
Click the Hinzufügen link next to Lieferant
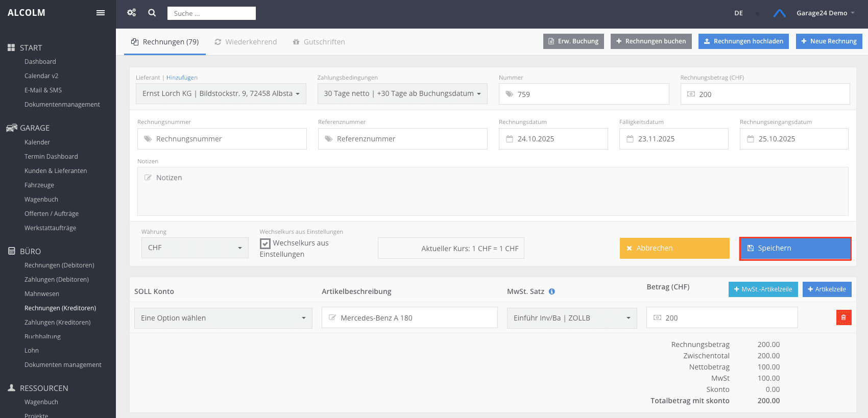pos(182,78)
